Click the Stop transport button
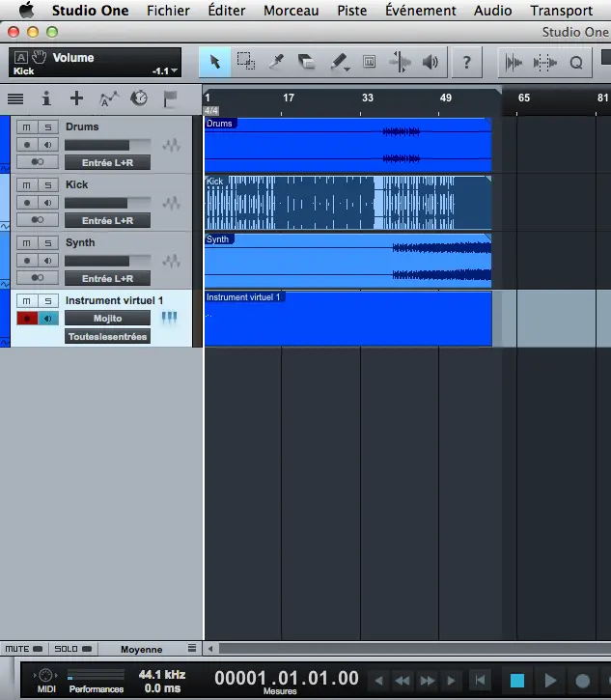 (516, 681)
